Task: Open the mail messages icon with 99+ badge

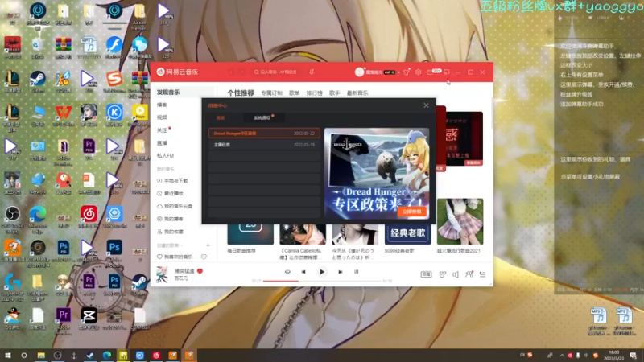Action: pyautogui.click(x=430, y=72)
